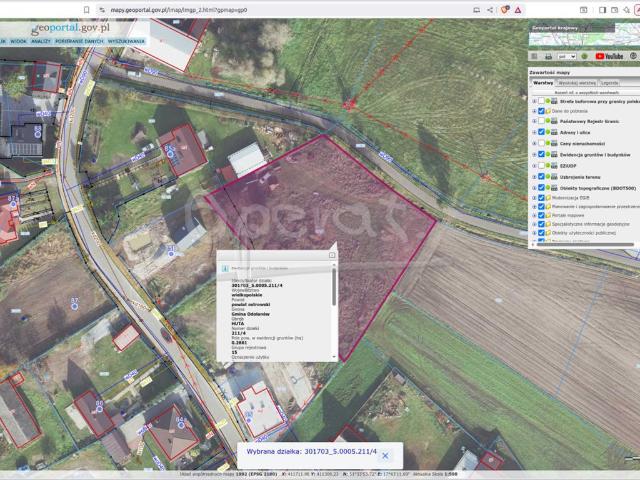Click the help circle icon beside YouTube
The height and width of the screenshot is (480, 640).
click(x=633, y=56)
